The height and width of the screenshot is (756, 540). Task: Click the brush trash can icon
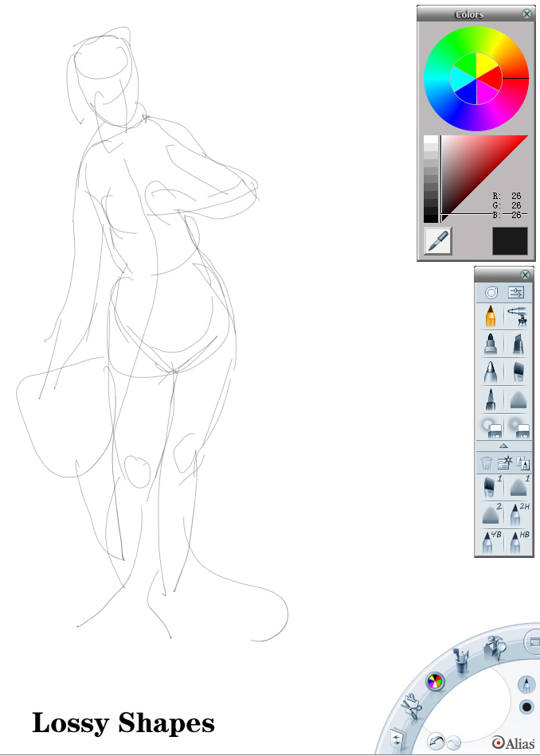click(487, 463)
